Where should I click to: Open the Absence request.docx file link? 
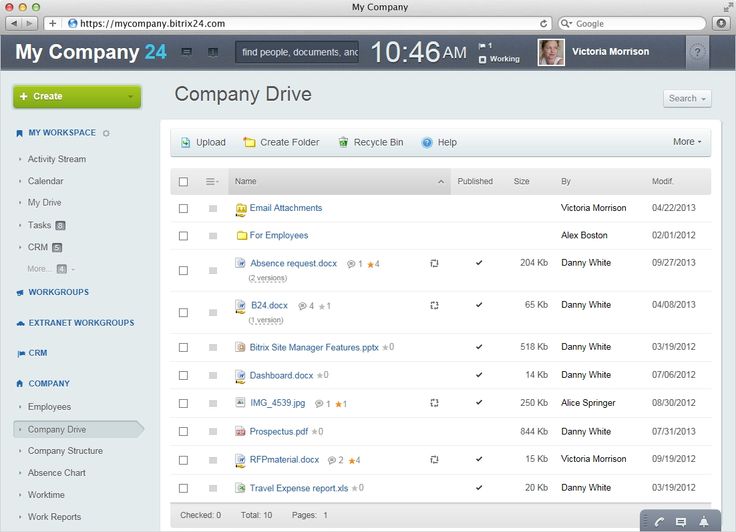pos(293,263)
